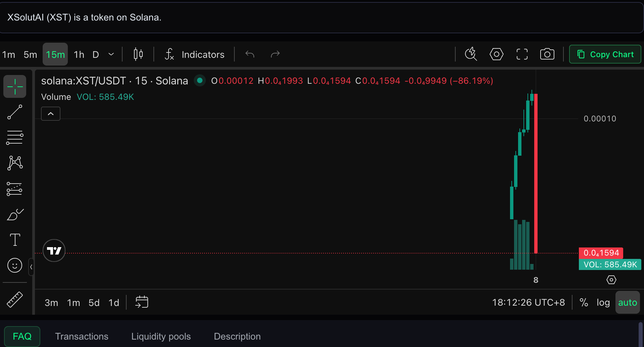The width and height of the screenshot is (644, 347).
Task: Click the Copy Chart button
Action: [x=605, y=54]
